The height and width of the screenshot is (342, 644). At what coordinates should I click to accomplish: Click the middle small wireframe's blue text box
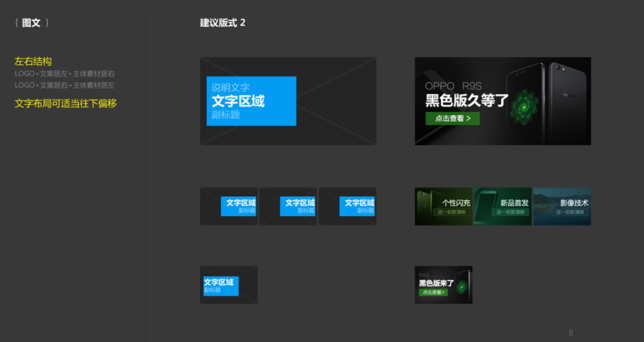(297, 206)
